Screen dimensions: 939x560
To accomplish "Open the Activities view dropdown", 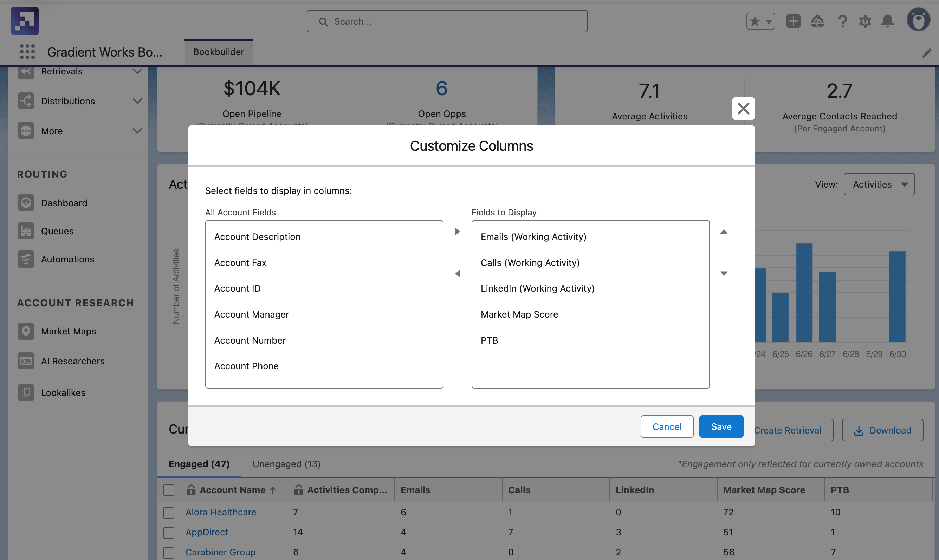I will coord(879,184).
